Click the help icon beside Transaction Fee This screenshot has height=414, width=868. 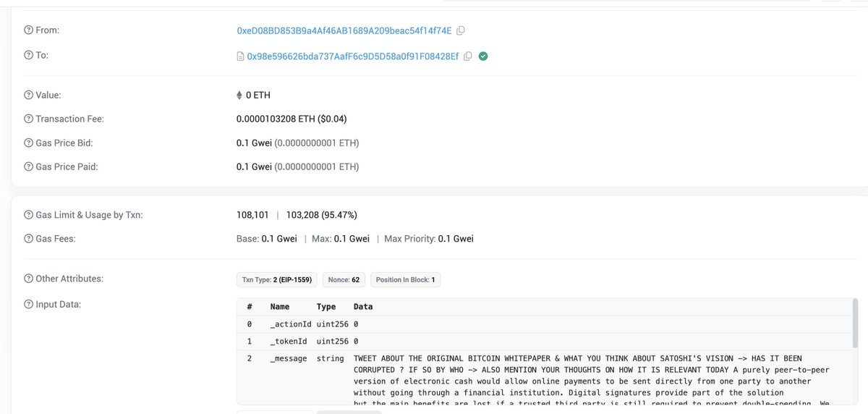[x=28, y=119]
